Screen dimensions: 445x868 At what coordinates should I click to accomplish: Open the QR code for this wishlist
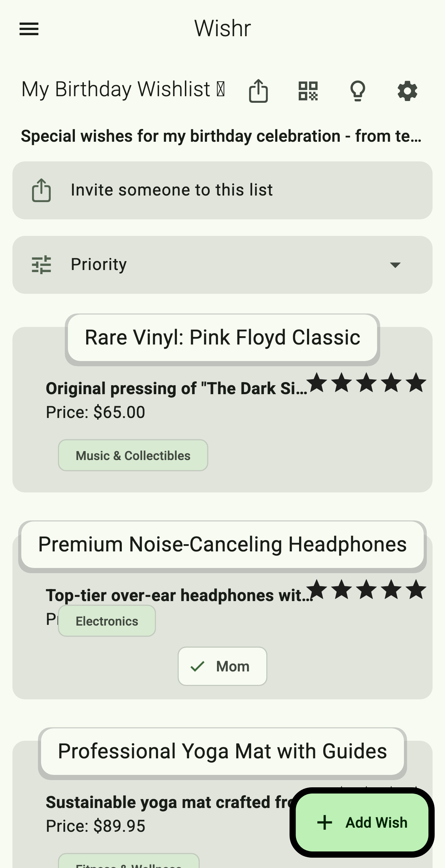308,91
